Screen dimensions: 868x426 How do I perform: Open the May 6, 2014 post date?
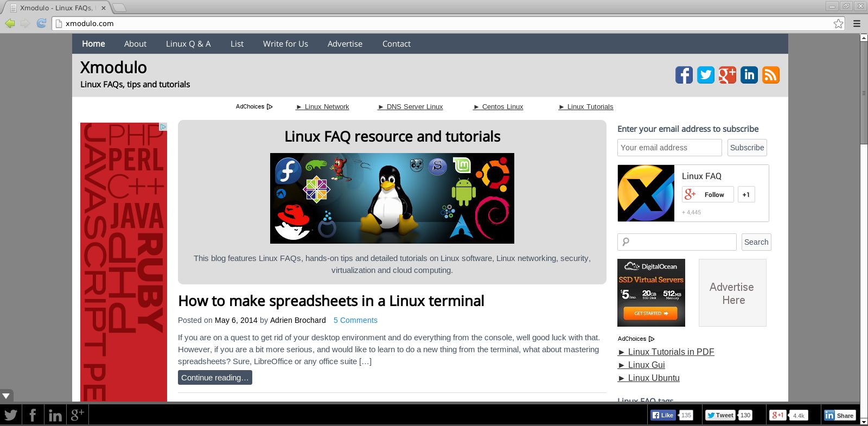(236, 320)
